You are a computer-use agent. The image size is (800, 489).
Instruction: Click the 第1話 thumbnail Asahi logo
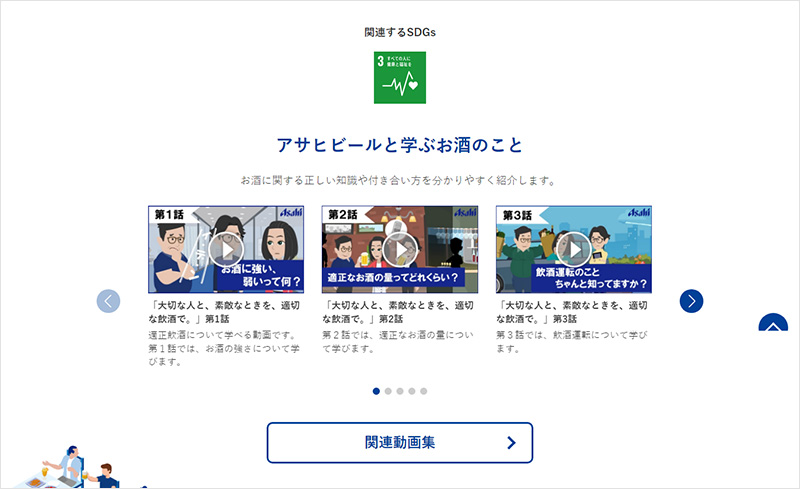tap(291, 212)
